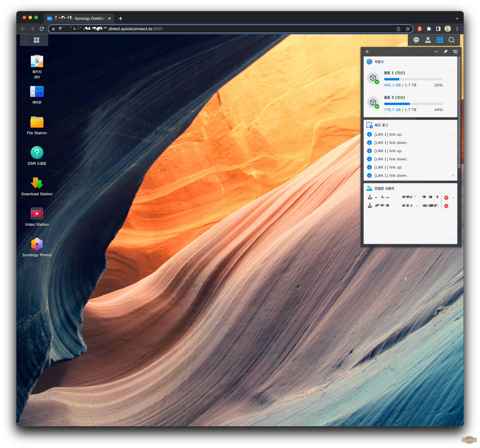The width and height of the screenshot is (480, 448).
Task: Click the 저장소 widget title
Action: click(x=379, y=62)
